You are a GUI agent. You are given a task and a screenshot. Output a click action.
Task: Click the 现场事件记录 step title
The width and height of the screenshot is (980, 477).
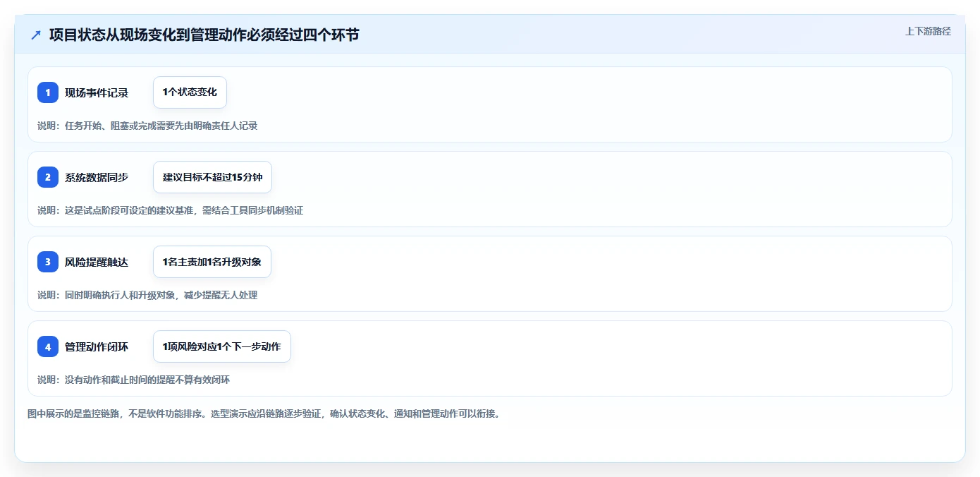click(97, 92)
